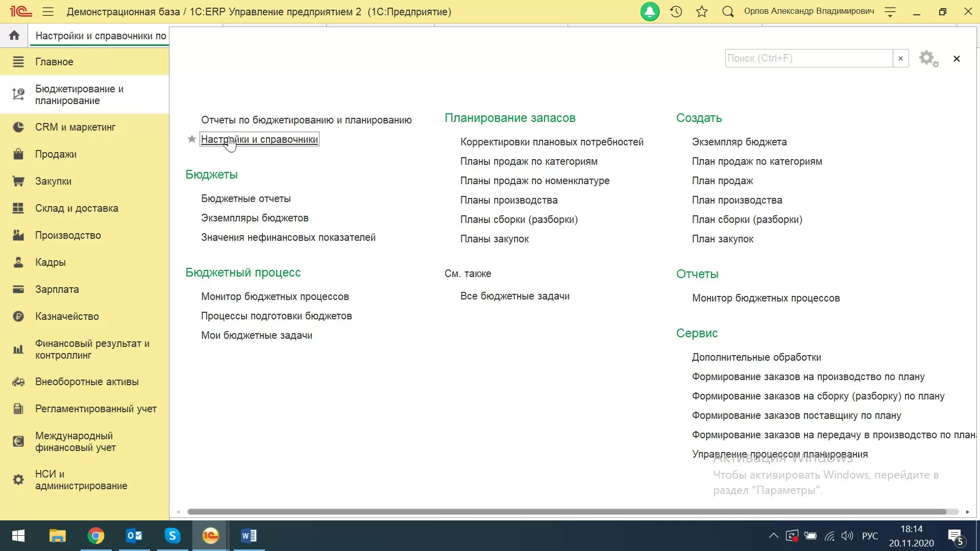The image size is (980, 551).
Task: Show hidden tray icons chevron
Action: point(773,536)
